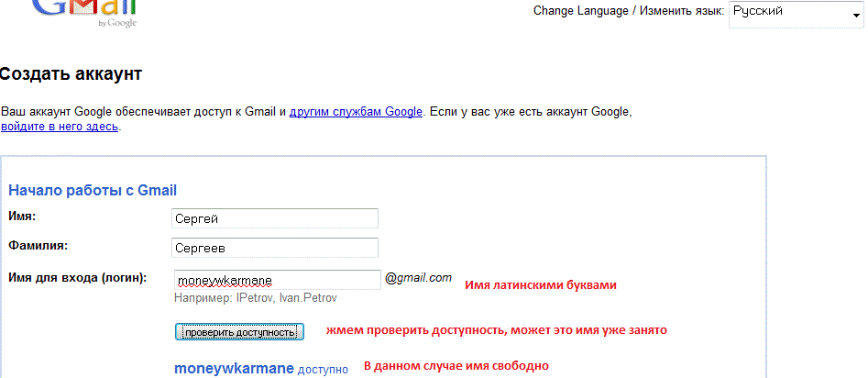Click the login field containing moneywkarmane
The width and height of the screenshot is (868, 378).
click(278, 280)
